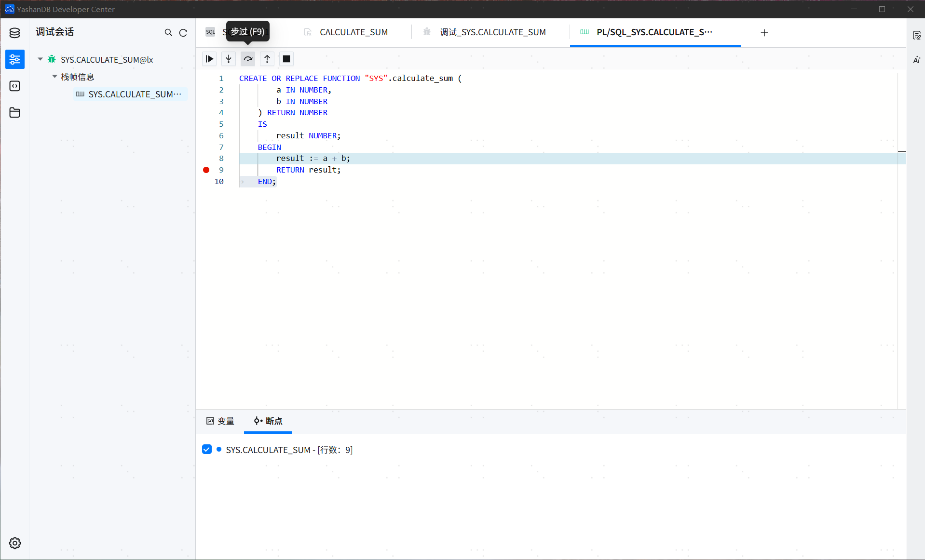This screenshot has width=925, height=560.
Task: Open the settings gear icon
Action: (x=15, y=543)
